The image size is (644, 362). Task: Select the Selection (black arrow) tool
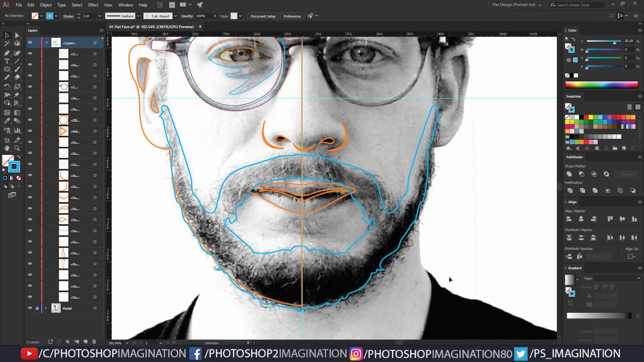click(x=7, y=35)
